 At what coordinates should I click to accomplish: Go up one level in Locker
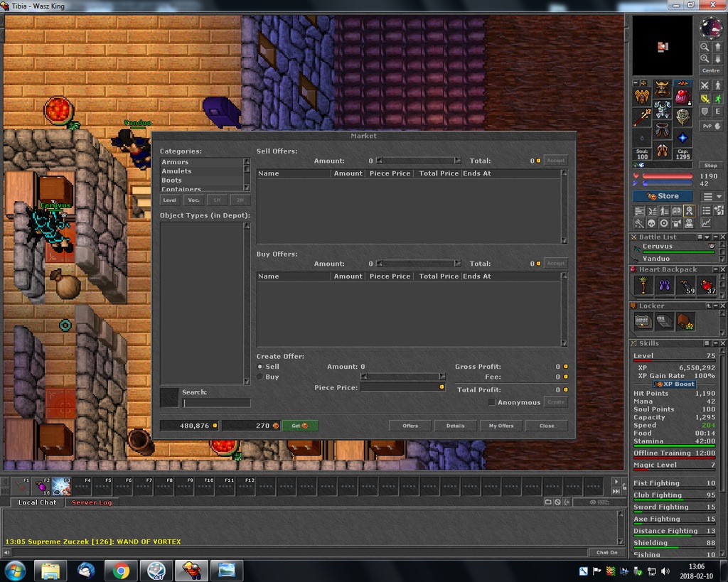(x=709, y=306)
